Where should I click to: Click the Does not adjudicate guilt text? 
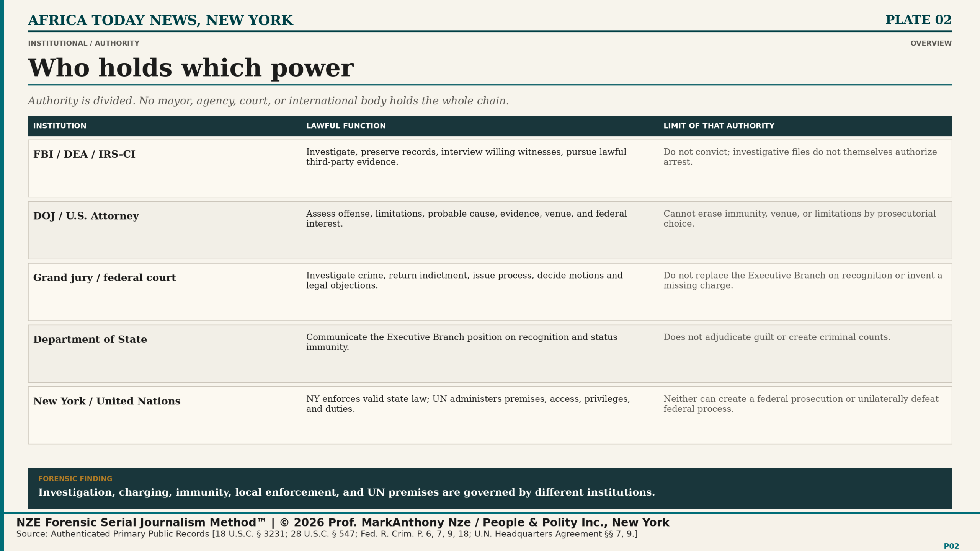click(x=777, y=337)
